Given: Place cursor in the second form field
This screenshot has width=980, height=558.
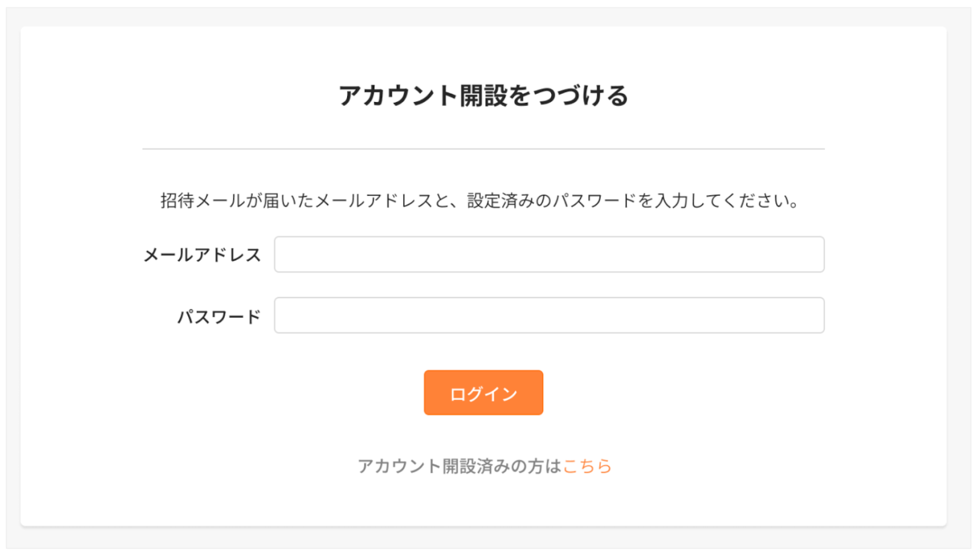Looking at the screenshot, I should pyautogui.click(x=549, y=315).
